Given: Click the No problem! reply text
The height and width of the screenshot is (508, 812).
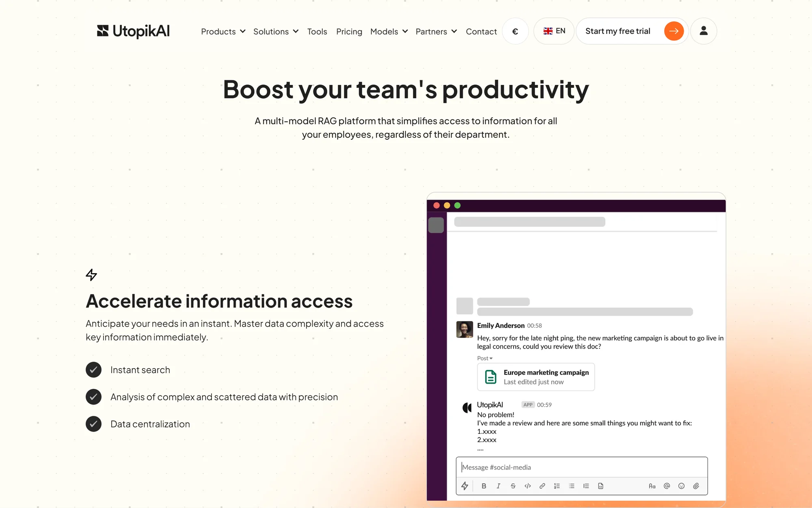Looking at the screenshot, I should [x=496, y=415].
